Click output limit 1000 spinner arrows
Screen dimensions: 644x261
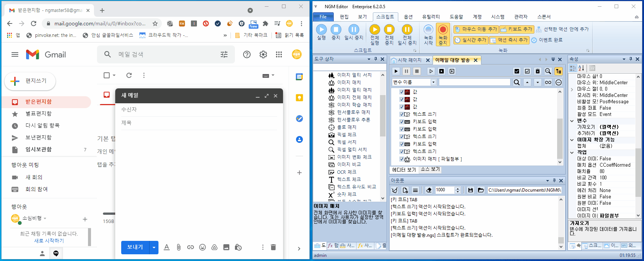458,190
